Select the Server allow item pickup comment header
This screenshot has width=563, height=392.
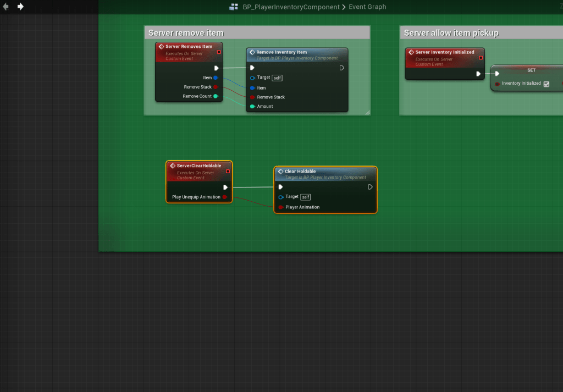[451, 33]
